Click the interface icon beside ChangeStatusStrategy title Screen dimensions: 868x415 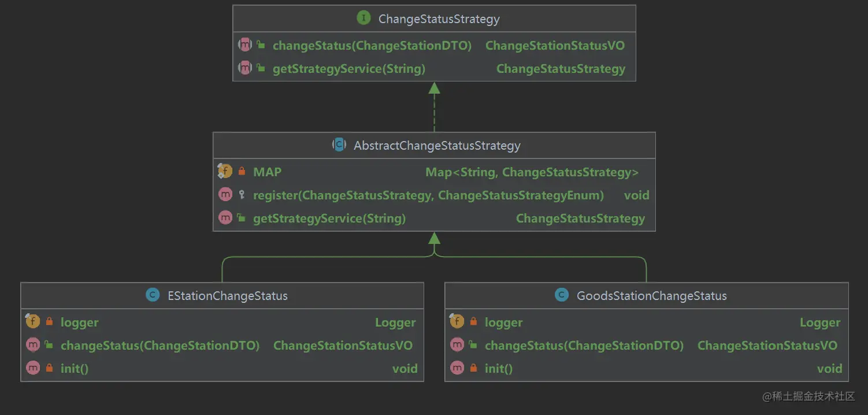tap(363, 18)
